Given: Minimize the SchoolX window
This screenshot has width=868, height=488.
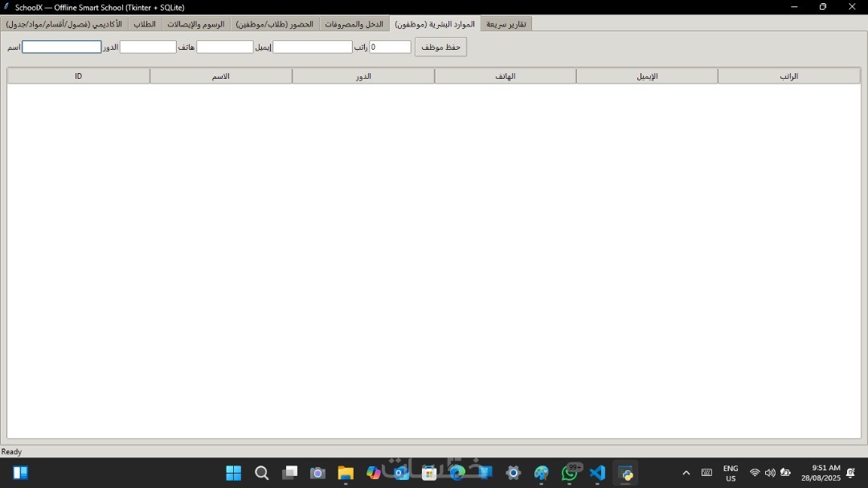Looking at the screenshot, I should [x=794, y=6].
